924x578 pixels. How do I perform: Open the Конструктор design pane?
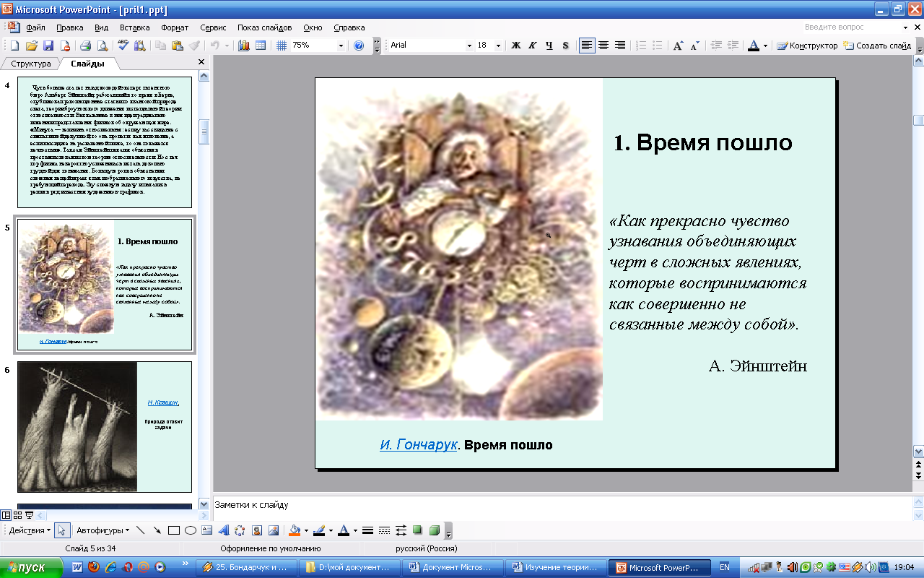(x=807, y=46)
